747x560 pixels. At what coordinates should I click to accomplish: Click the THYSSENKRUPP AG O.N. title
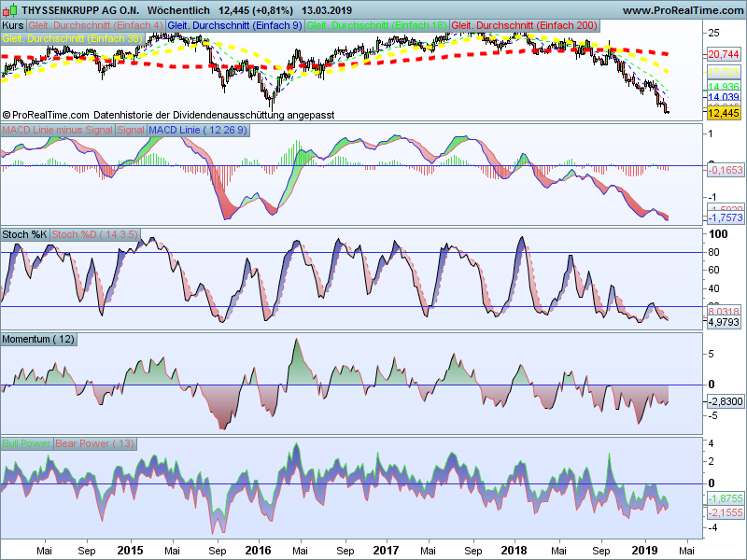point(80,10)
